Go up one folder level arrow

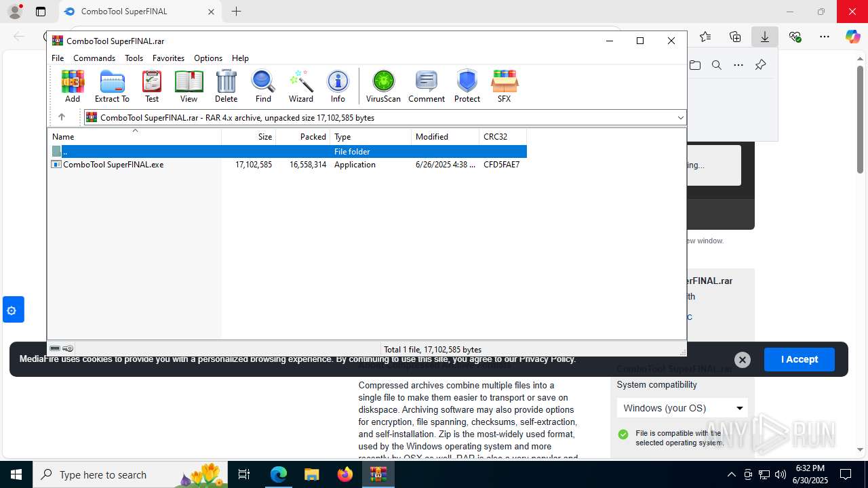[x=62, y=117]
